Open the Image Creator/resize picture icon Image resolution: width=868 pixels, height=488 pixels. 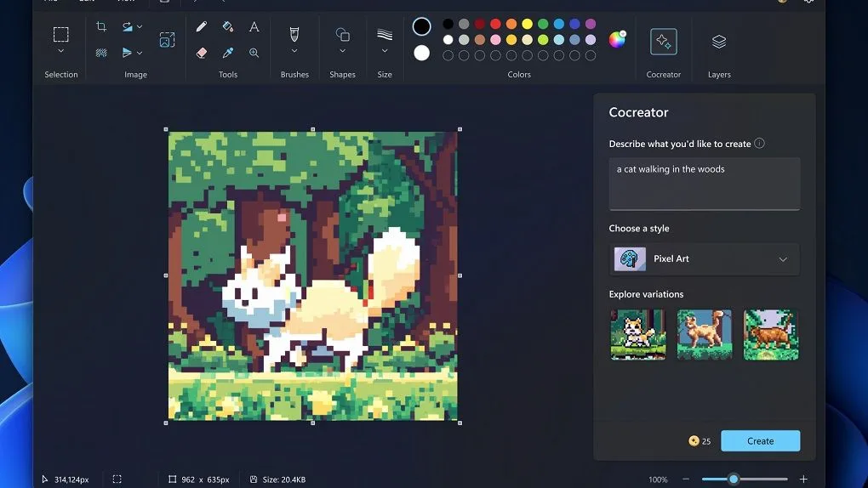[167, 40]
